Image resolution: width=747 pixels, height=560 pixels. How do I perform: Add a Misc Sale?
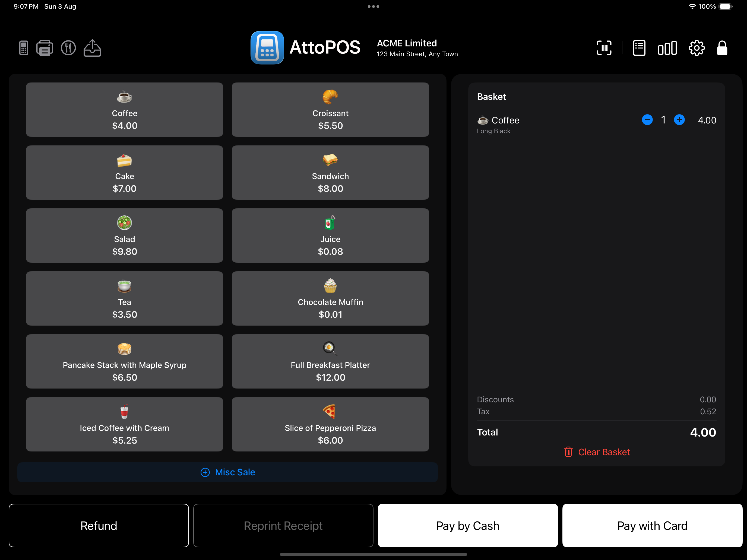[x=227, y=472]
